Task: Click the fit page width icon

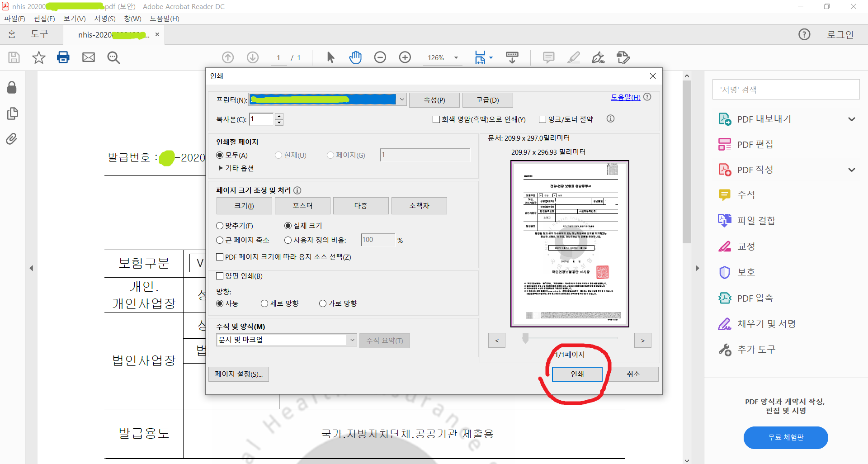Action: [x=480, y=57]
